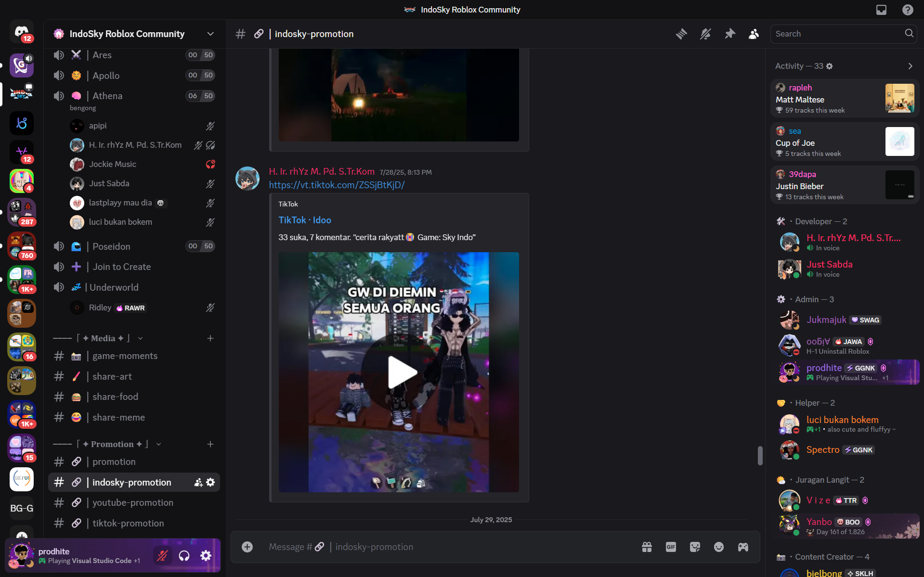
Task: Open the game-moments channel
Action: click(x=134, y=356)
